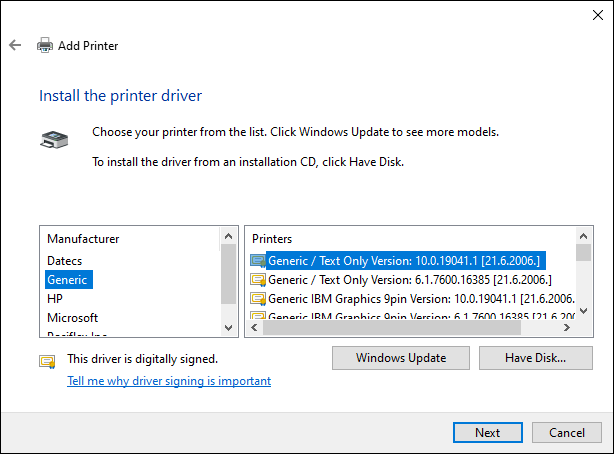
Task: Click Printers list scroll down arrow
Action: point(583,311)
